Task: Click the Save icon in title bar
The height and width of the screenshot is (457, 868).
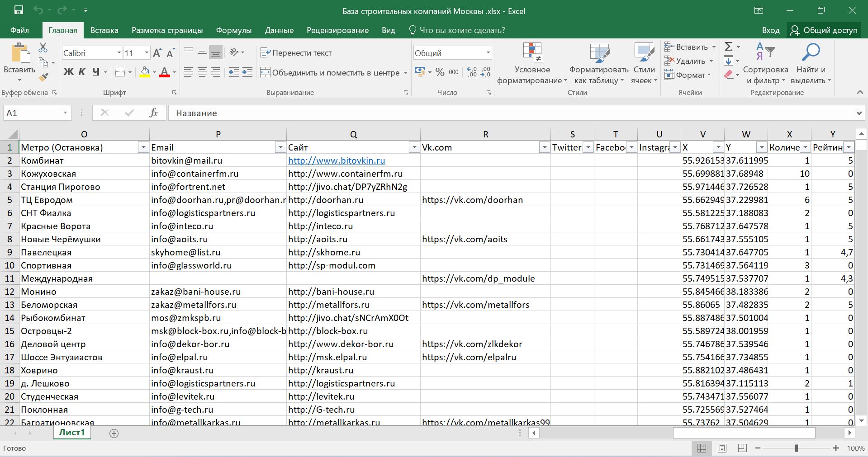Action: [x=19, y=10]
